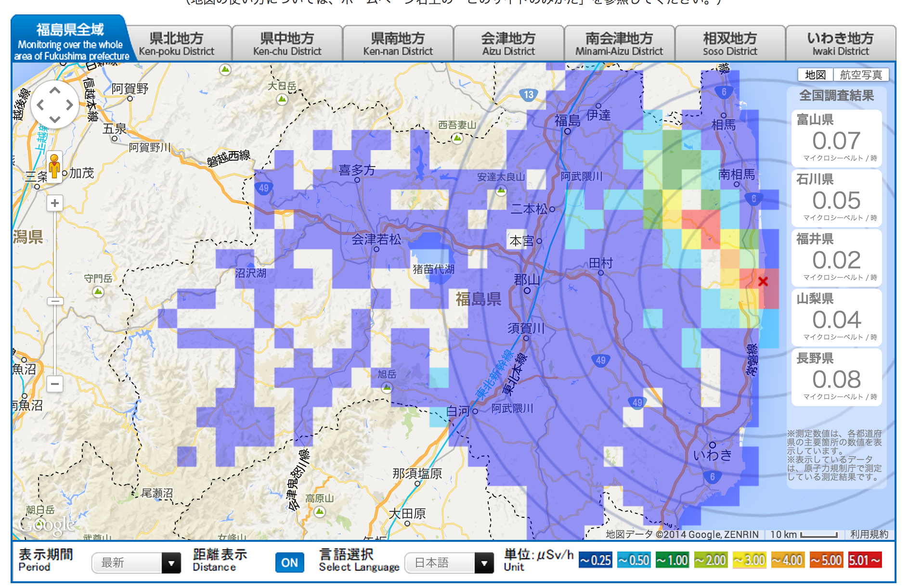Pan the map left with left arrow
This screenshot has width=909, height=588.
40,105
